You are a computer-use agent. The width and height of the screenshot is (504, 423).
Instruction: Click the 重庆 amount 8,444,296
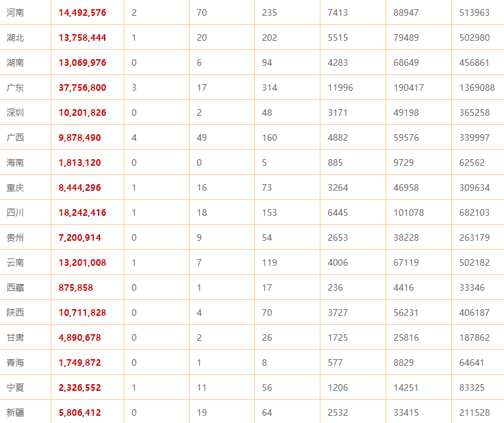click(x=80, y=187)
